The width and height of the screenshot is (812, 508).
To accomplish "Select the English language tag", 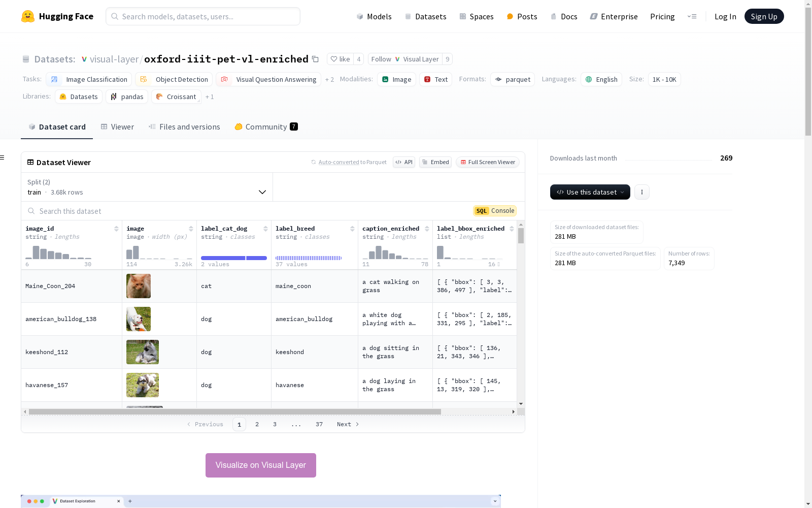I will [601, 79].
